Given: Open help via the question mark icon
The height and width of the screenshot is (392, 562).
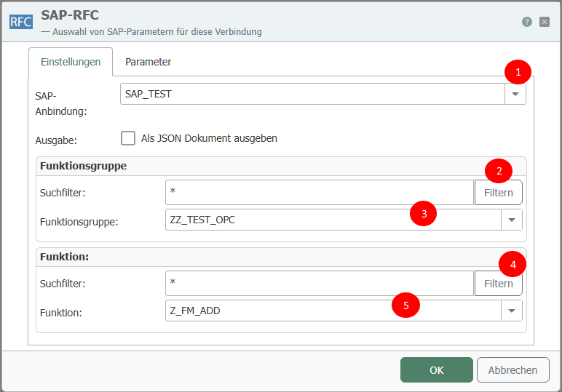Looking at the screenshot, I should point(526,22).
